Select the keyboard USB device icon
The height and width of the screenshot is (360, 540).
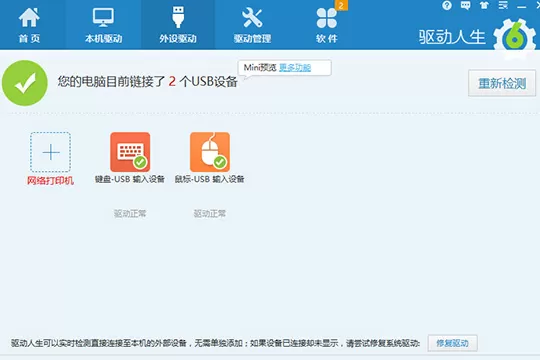[130, 152]
